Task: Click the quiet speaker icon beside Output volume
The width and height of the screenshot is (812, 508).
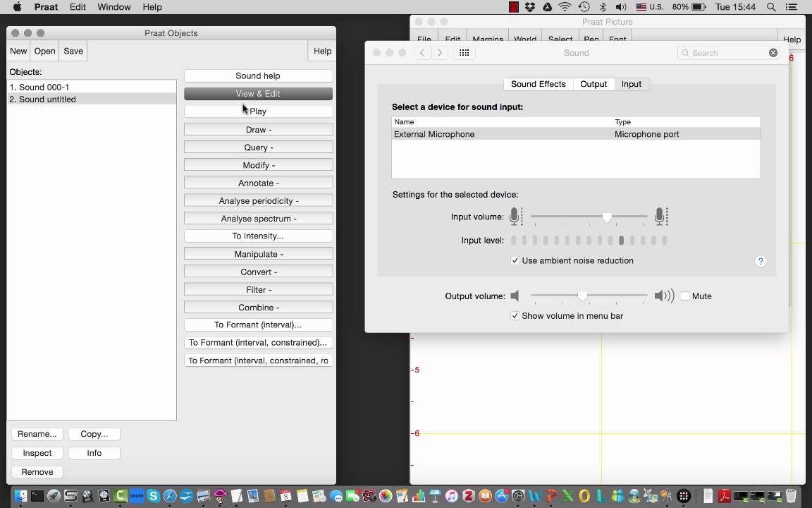Action: coord(515,296)
